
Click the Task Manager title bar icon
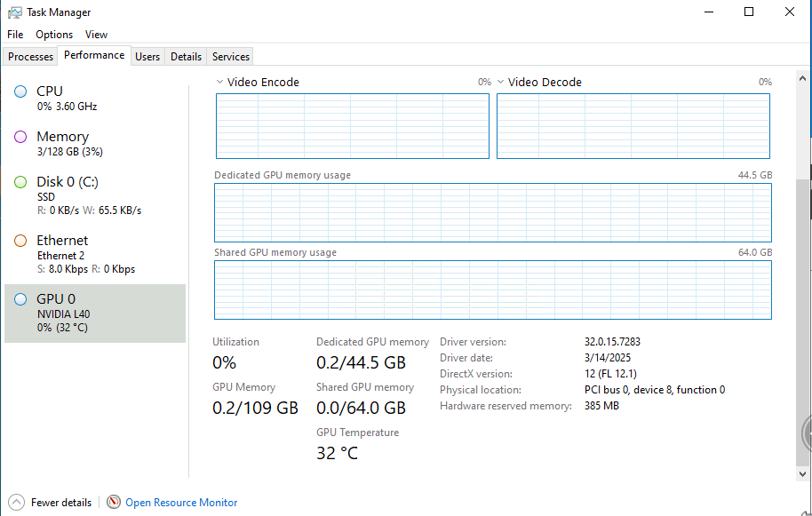(x=14, y=12)
